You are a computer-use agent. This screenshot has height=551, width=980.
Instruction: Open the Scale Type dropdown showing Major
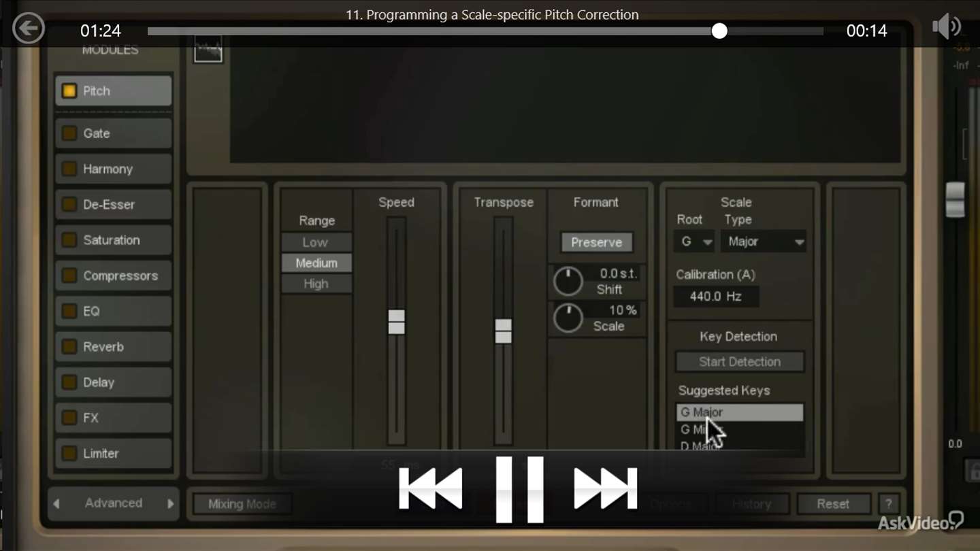(x=764, y=241)
